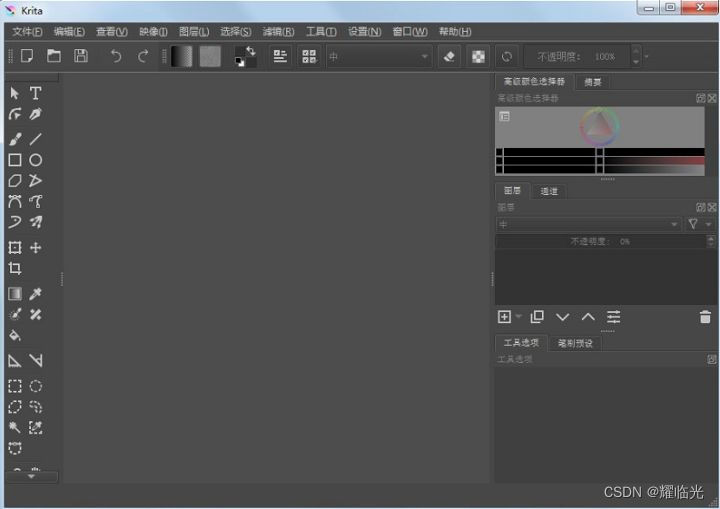Toggle preserve alpha checkerboard button
Viewport: 720px width, 509px height.
(478, 57)
